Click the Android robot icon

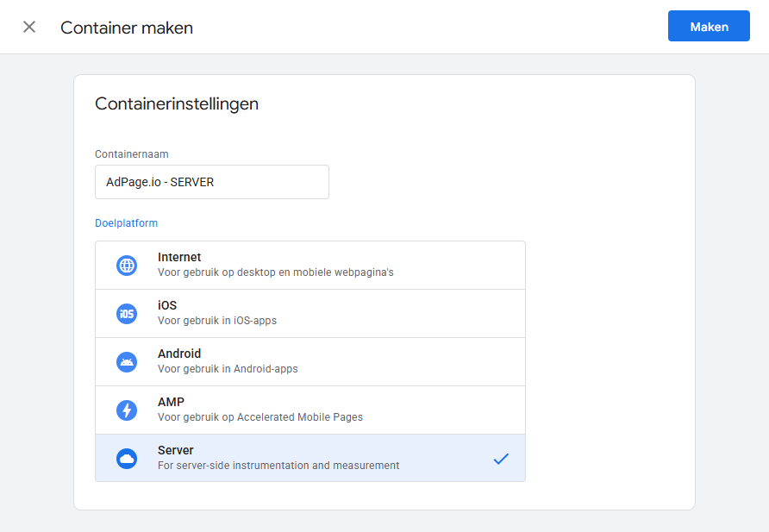point(127,362)
